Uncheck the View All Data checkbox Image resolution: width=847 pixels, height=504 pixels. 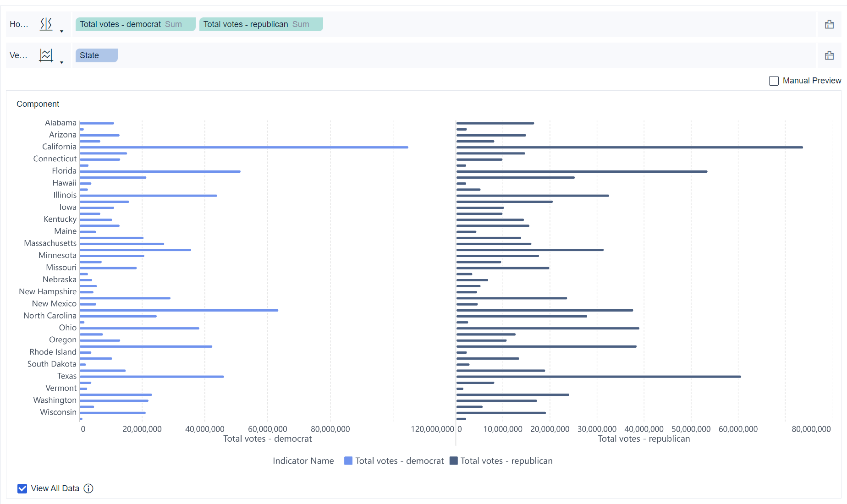(x=22, y=488)
